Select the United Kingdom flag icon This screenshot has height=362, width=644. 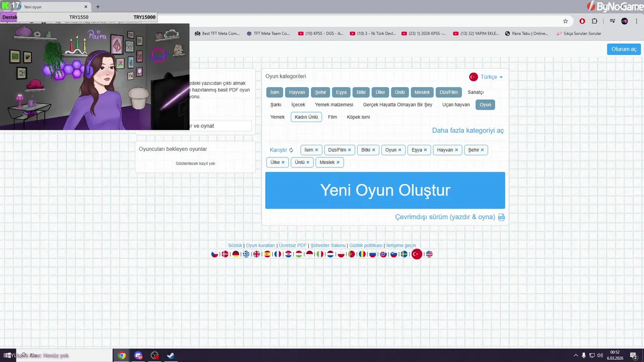pos(257,254)
